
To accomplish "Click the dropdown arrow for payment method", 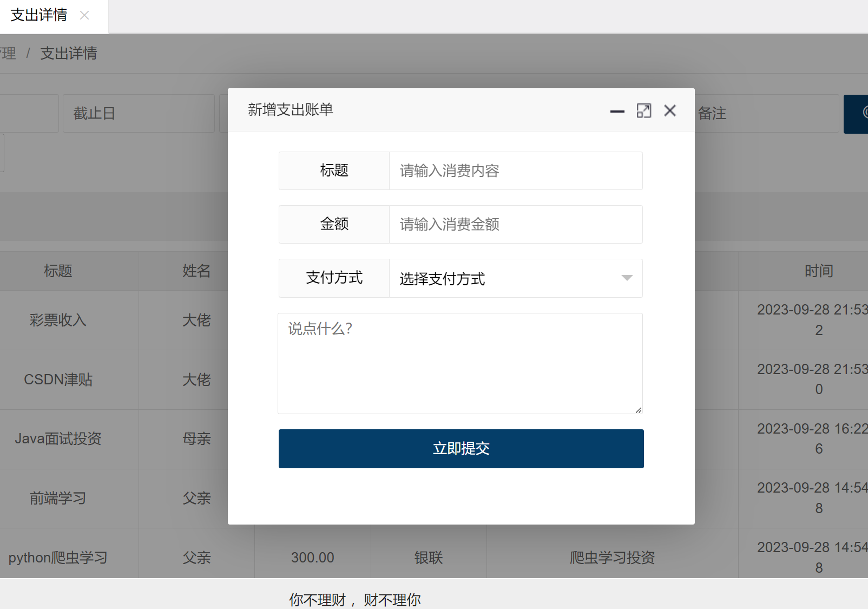I will [627, 278].
